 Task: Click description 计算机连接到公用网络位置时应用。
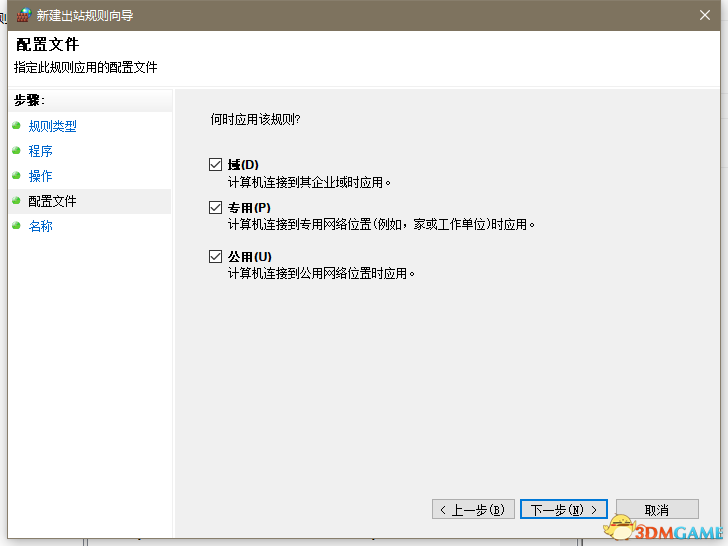[x=321, y=273]
